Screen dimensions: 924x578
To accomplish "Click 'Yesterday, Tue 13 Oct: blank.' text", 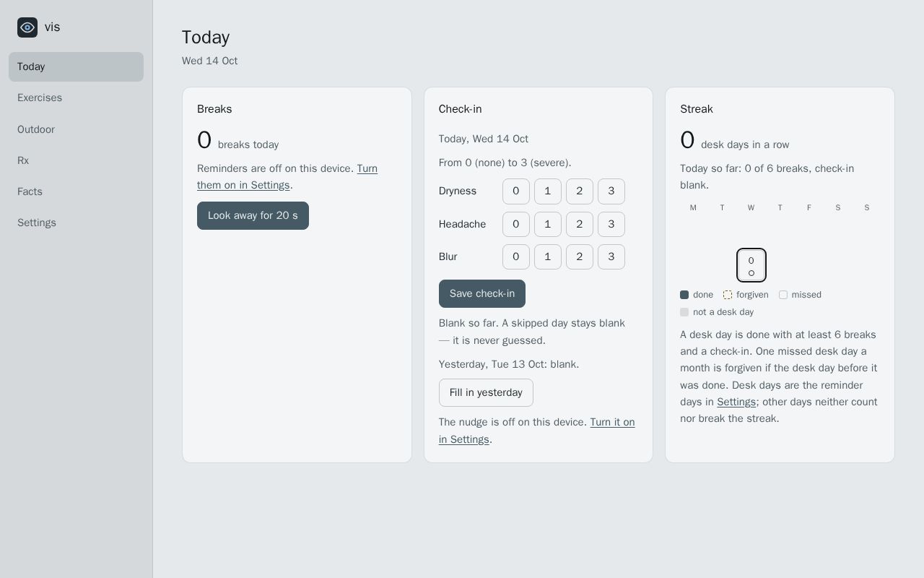I will pyautogui.click(x=509, y=364).
